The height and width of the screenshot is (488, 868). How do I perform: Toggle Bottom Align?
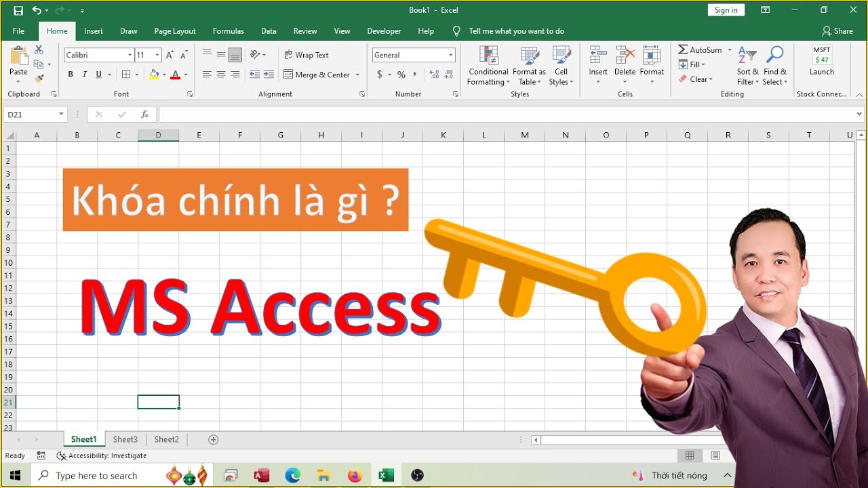click(235, 55)
